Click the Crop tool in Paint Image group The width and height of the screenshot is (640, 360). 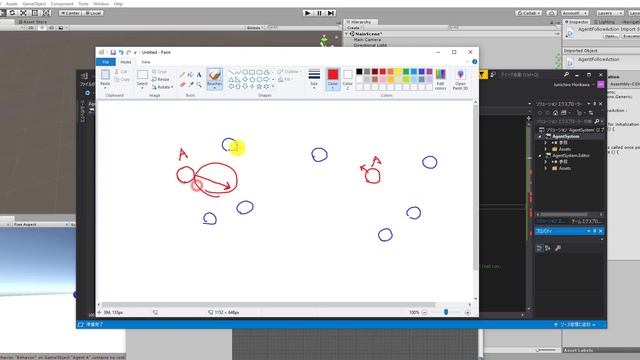click(159, 71)
